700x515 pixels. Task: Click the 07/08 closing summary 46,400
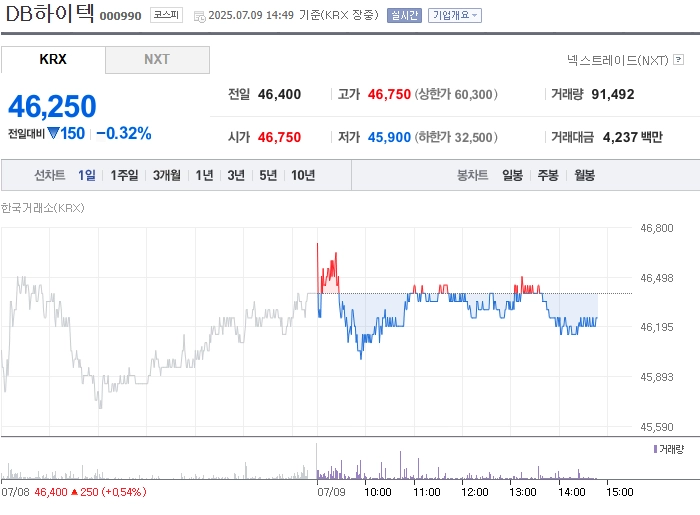coord(50,492)
